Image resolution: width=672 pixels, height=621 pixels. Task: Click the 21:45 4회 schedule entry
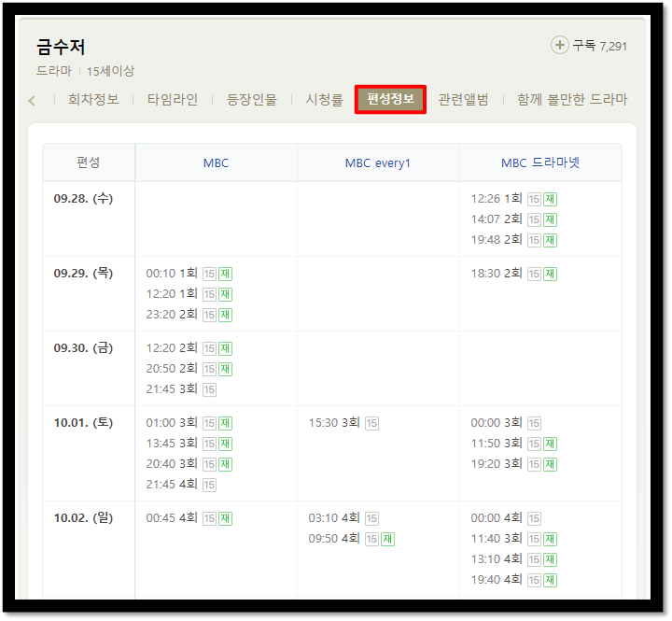click(x=172, y=484)
